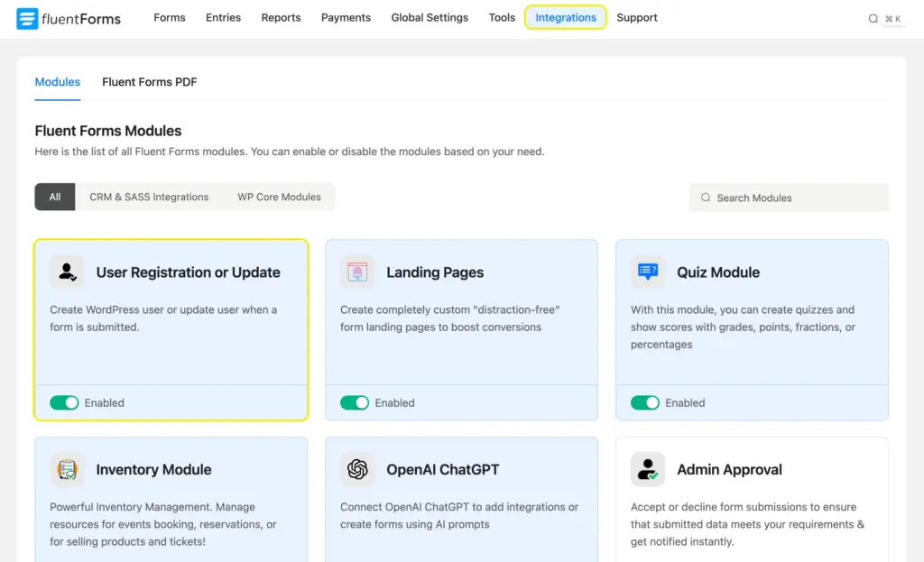The height and width of the screenshot is (562, 924).
Task: Show only WP Core Modules
Action: click(x=278, y=197)
